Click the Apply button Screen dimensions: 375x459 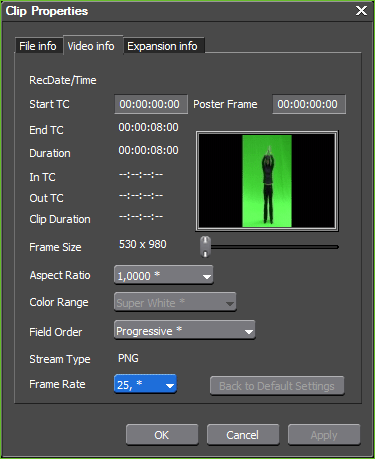pyautogui.click(x=324, y=435)
